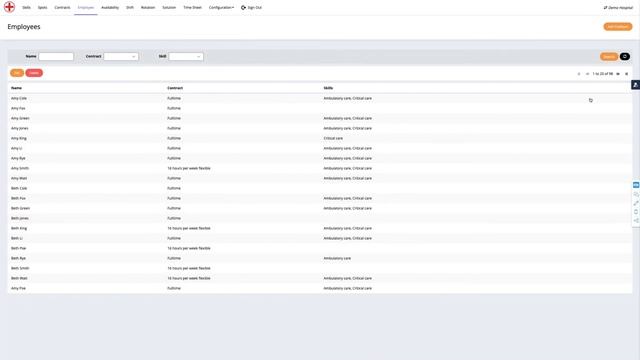Select the Amy Green row

(x=320, y=118)
